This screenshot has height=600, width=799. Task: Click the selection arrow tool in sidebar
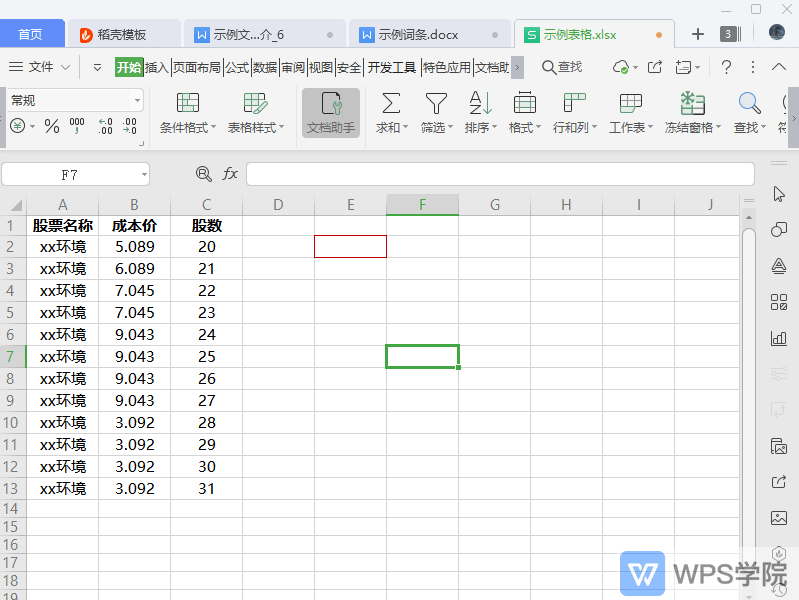click(779, 194)
